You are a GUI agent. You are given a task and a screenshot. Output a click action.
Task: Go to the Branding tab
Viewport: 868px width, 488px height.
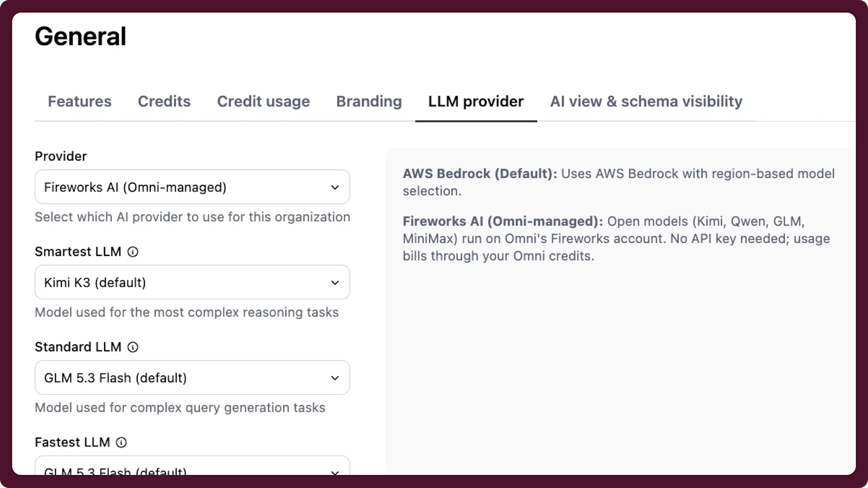coord(369,101)
